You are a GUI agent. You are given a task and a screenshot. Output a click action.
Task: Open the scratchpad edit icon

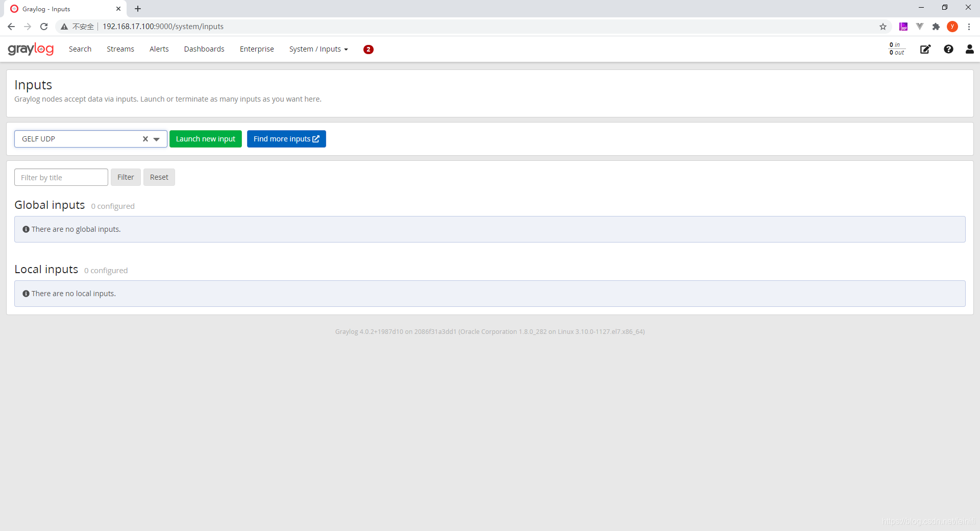[925, 49]
